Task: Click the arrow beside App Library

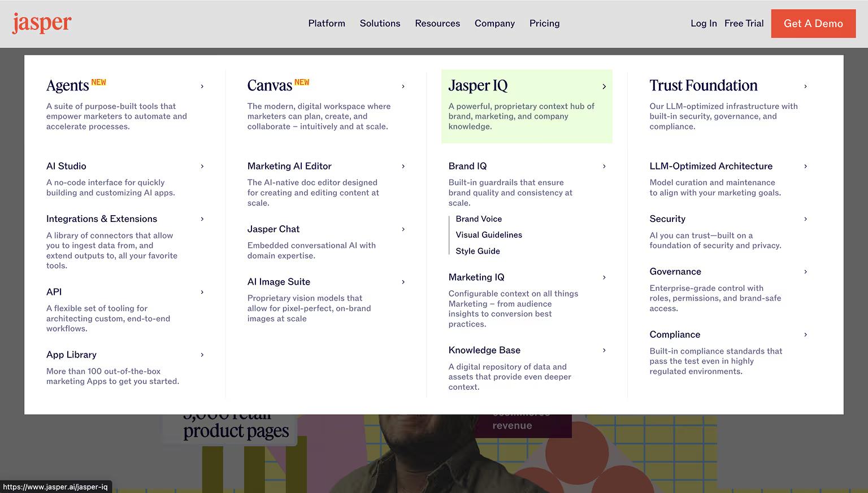Action: (202, 355)
